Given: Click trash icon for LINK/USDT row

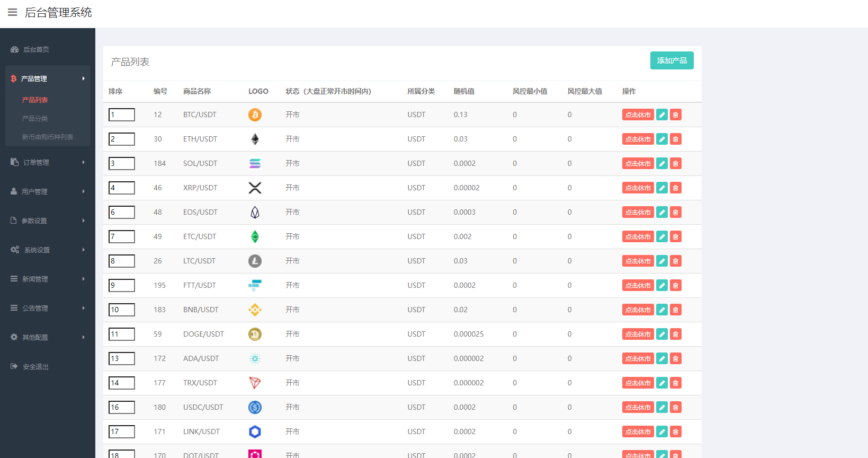Looking at the screenshot, I should point(675,431).
